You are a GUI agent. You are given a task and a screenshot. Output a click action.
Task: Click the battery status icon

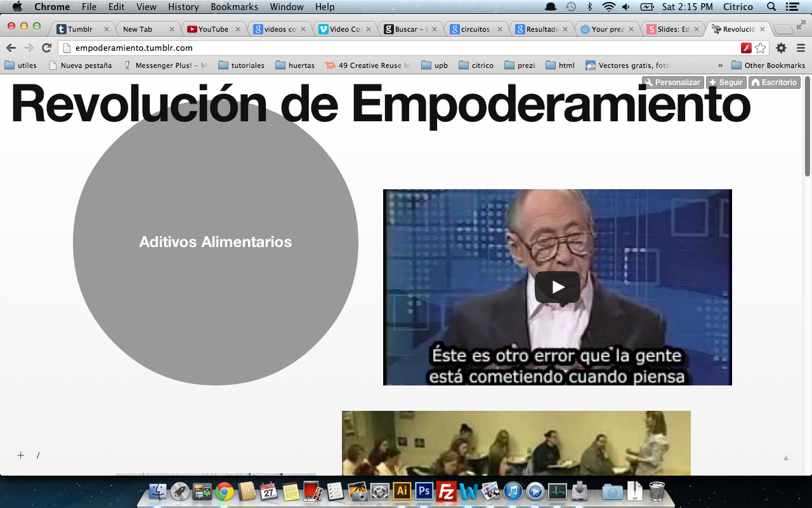click(x=647, y=7)
